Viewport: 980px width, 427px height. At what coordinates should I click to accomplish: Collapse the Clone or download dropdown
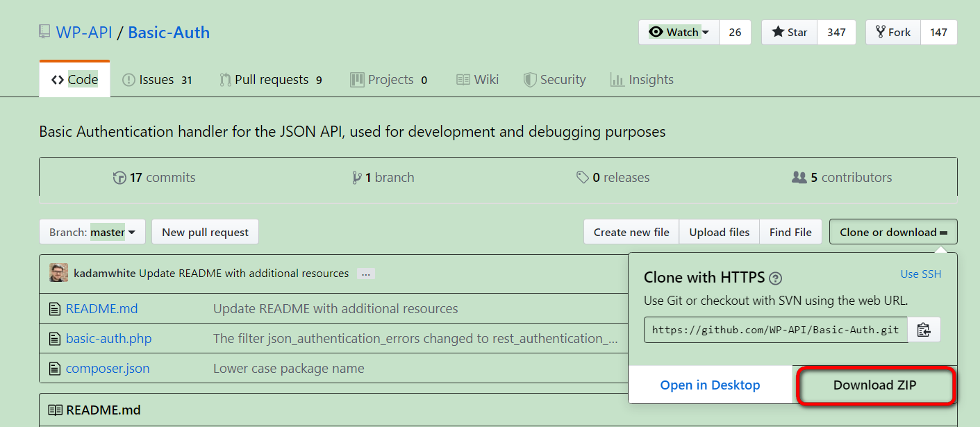(893, 232)
